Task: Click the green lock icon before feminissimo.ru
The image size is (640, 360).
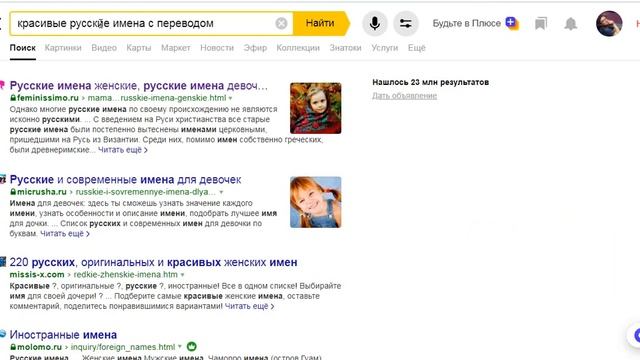Action: pyautogui.click(x=13, y=98)
